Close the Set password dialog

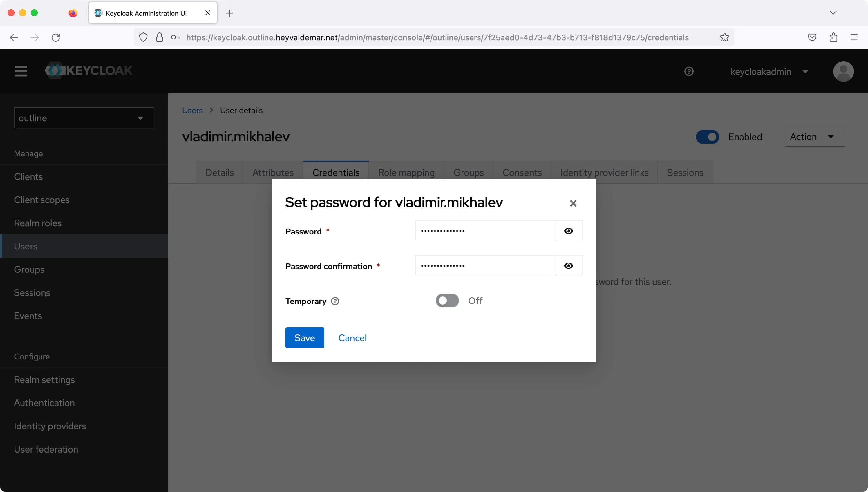pos(573,203)
